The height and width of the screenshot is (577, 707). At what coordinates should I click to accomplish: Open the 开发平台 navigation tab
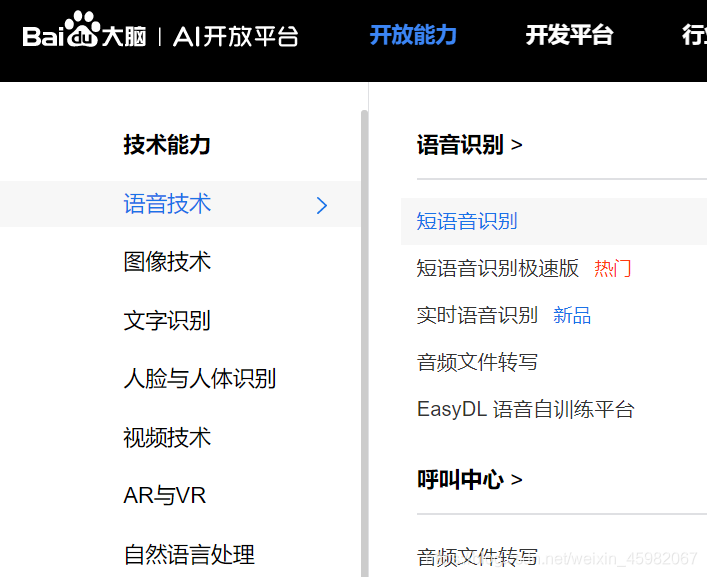pos(569,35)
